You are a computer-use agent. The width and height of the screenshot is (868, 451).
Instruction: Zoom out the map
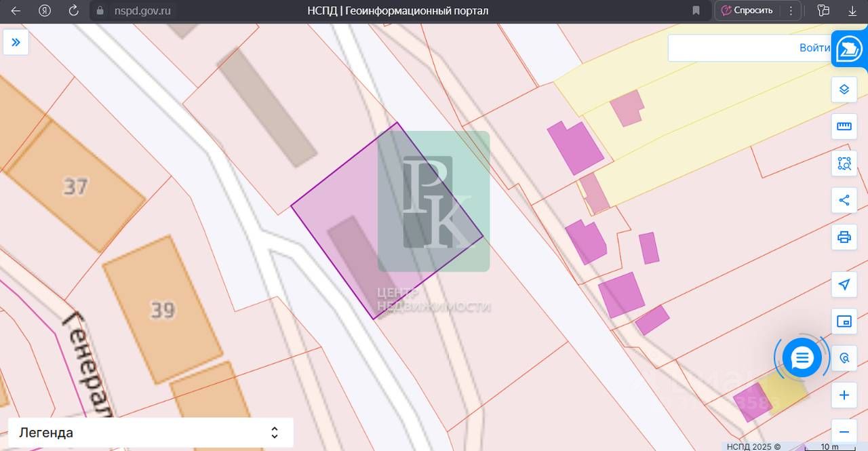point(844,431)
